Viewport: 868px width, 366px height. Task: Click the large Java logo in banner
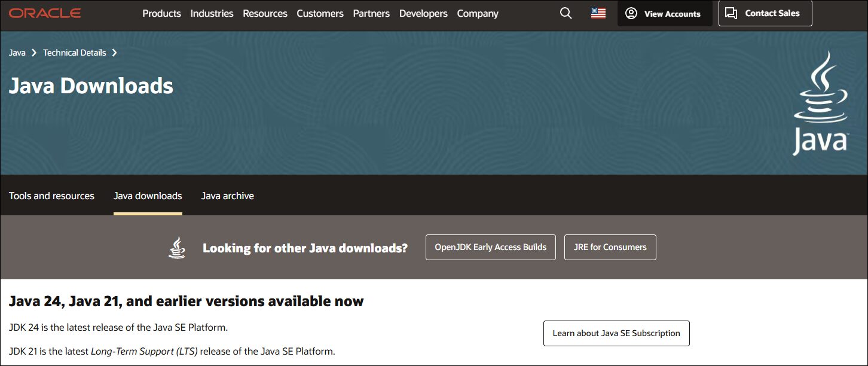(x=820, y=103)
